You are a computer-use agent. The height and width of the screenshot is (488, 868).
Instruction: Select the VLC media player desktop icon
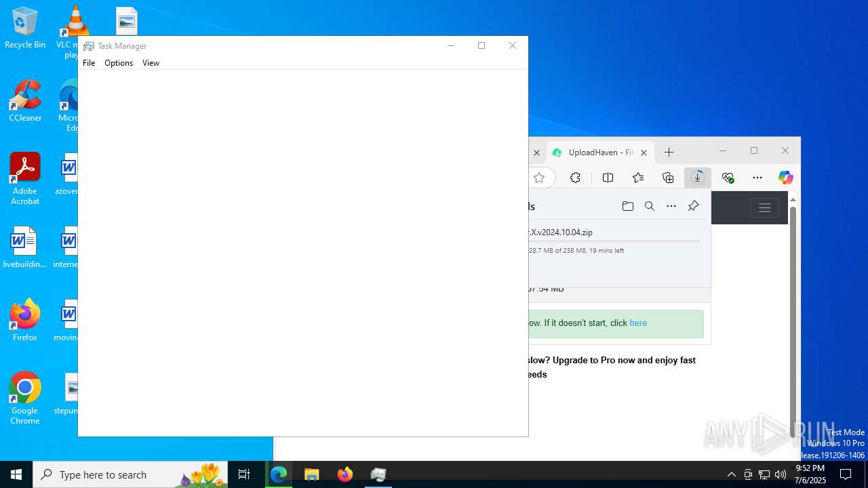pos(70,33)
